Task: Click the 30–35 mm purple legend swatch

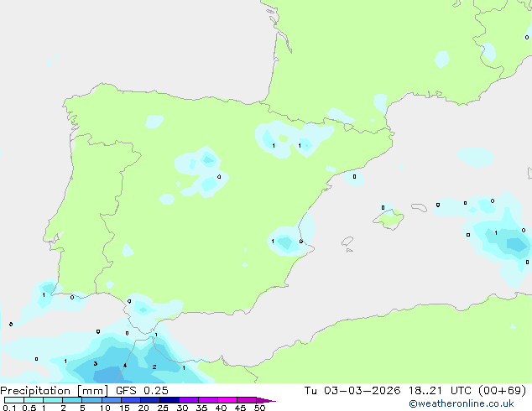Action: (x=189, y=400)
